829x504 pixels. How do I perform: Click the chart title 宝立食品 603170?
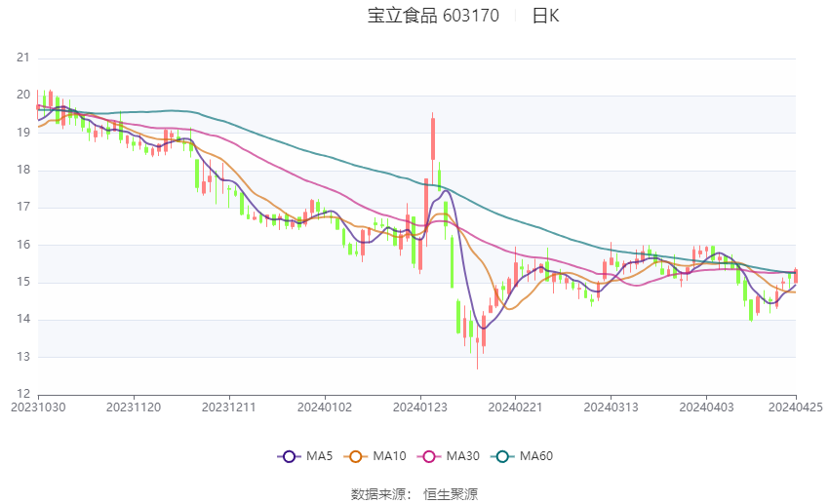tap(433, 16)
